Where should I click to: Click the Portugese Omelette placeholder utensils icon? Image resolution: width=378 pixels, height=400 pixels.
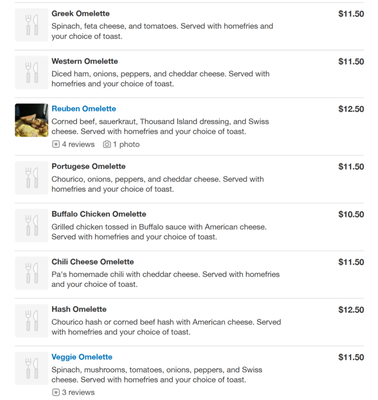pyautogui.click(x=32, y=178)
